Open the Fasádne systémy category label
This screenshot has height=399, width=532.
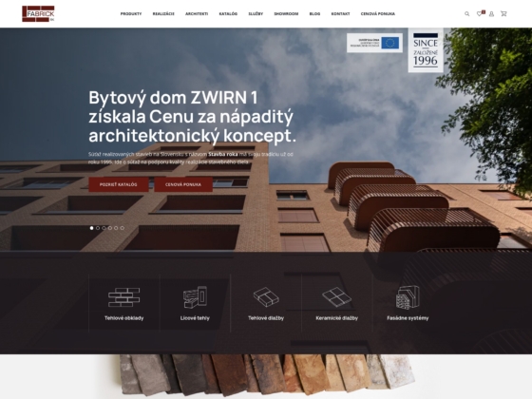408,318
